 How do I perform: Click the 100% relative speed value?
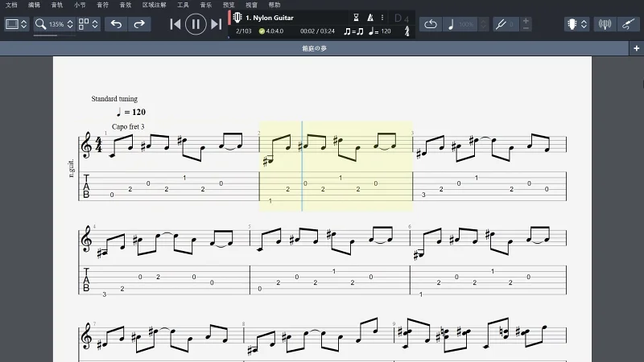(x=466, y=24)
